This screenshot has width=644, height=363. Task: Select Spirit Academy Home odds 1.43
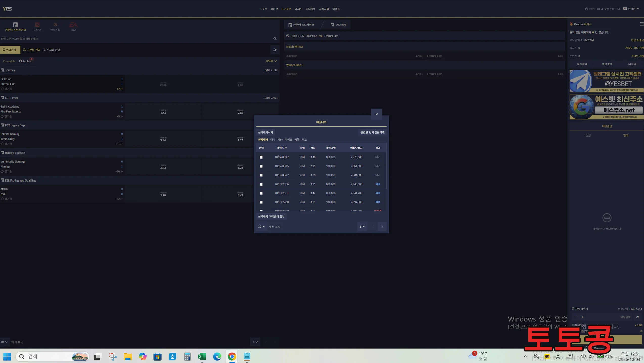[163, 111]
